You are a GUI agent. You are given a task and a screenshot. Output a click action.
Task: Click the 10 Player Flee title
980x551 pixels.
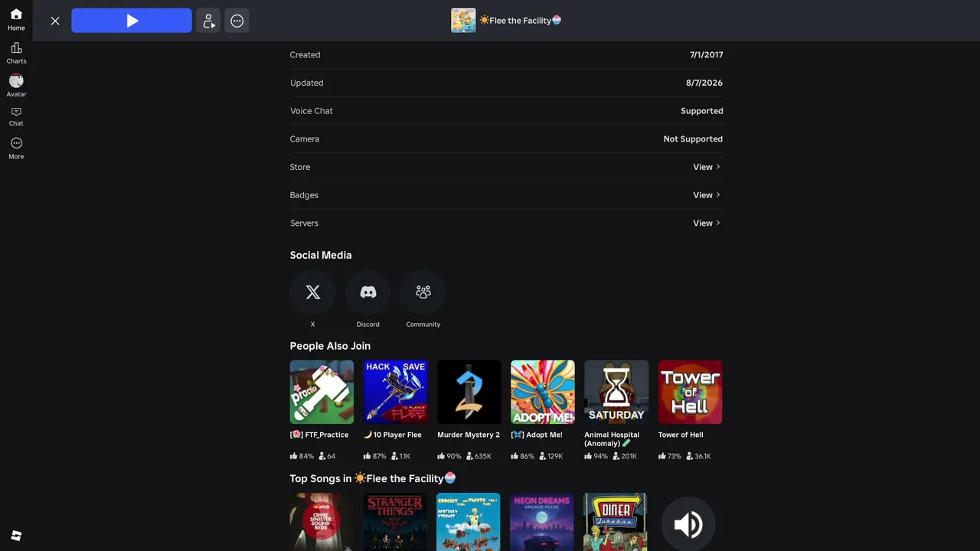click(393, 435)
